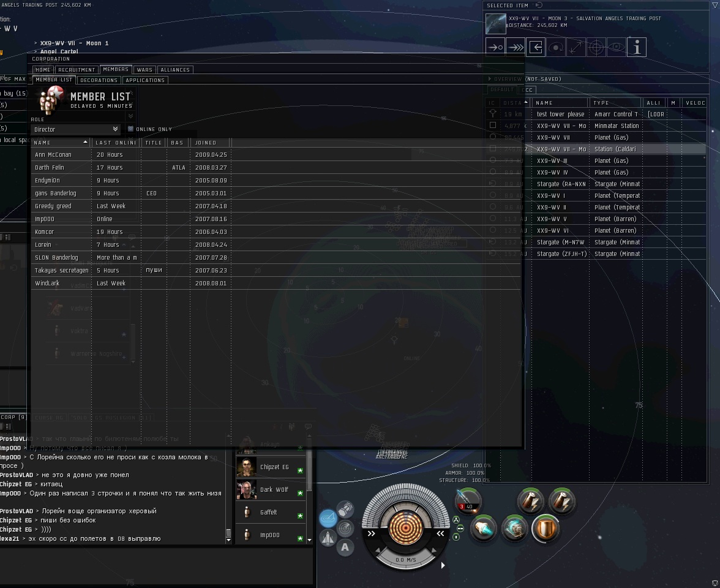This screenshot has height=588, width=720.
Task: Toggle the bottom small green HUD button
Action: 456,537
